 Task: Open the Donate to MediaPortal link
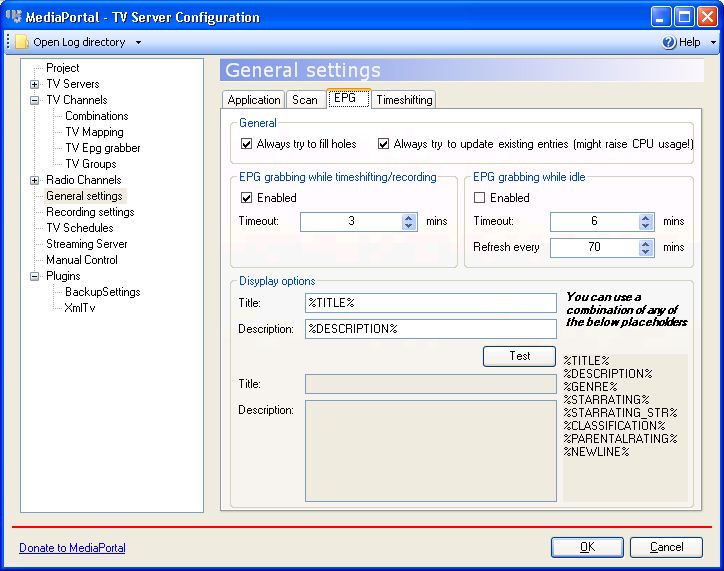point(72,547)
